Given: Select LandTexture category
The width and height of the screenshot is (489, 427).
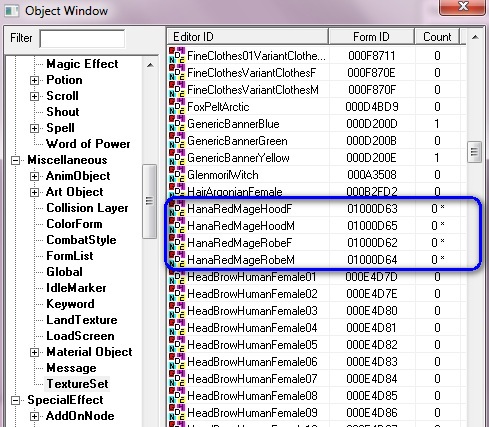Looking at the screenshot, I should click(x=82, y=320).
